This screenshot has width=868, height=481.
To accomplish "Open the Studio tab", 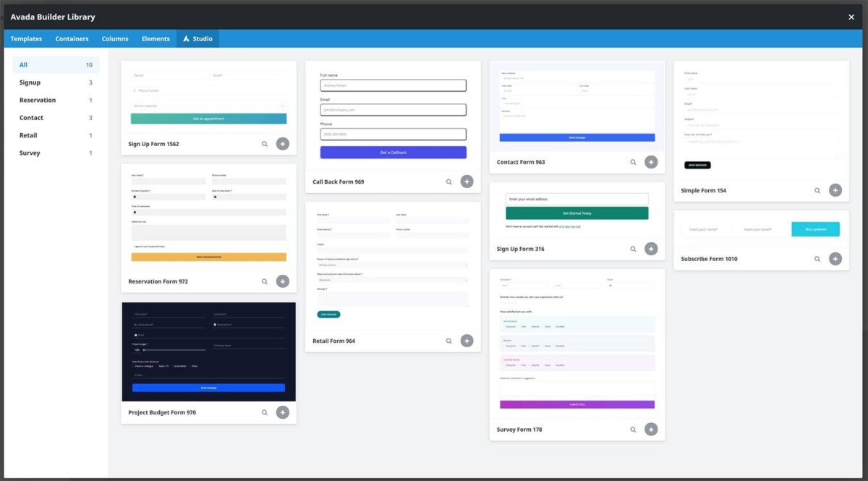I will tap(197, 38).
